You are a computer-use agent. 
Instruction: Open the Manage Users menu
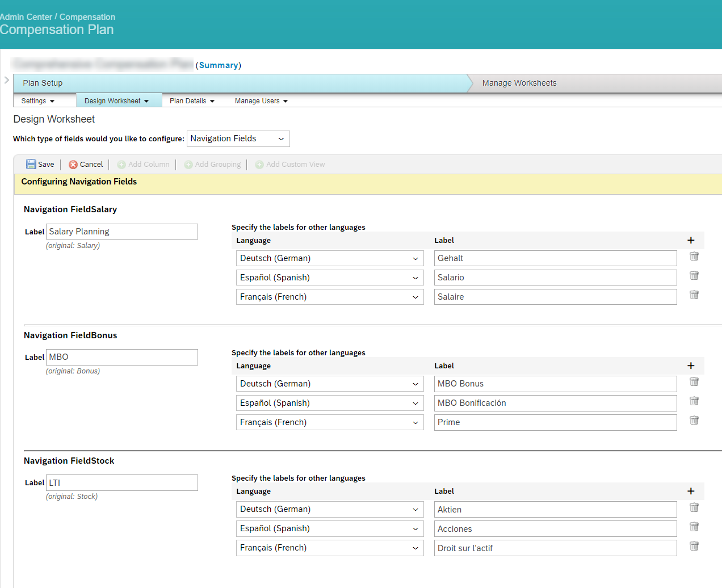[x=262, y=101]
